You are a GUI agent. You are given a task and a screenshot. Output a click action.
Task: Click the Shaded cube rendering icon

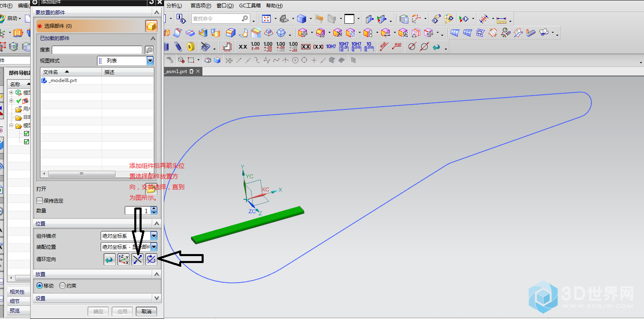(x=302, y=19)
